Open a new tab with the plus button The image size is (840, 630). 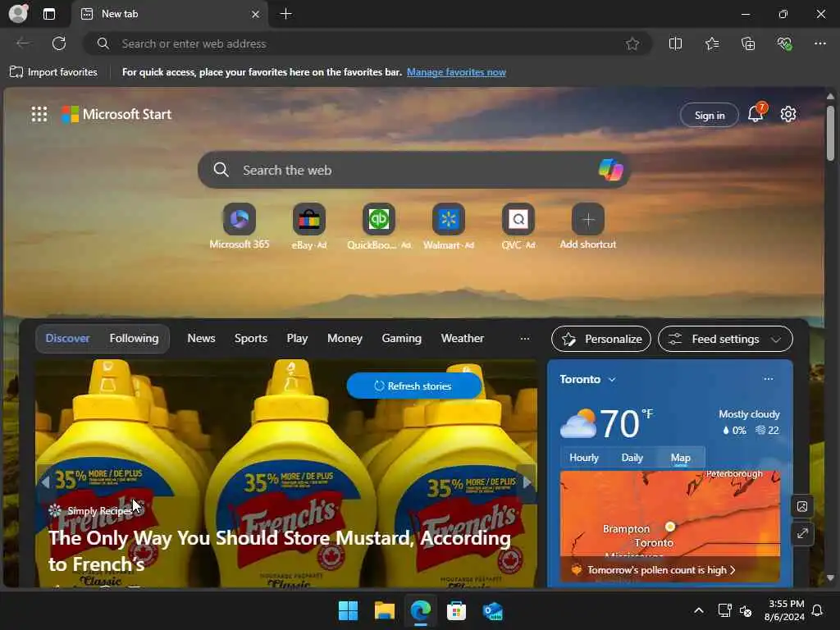pyautogui.click(x=286, y=14)
